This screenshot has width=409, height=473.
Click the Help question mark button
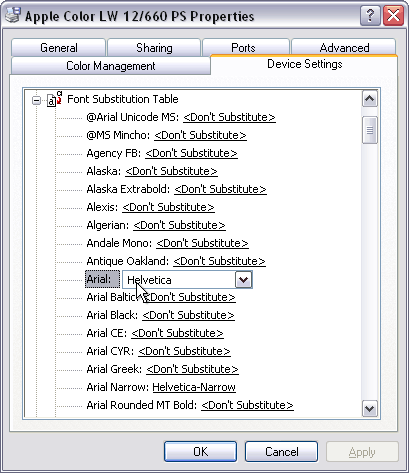click(370, 15)
